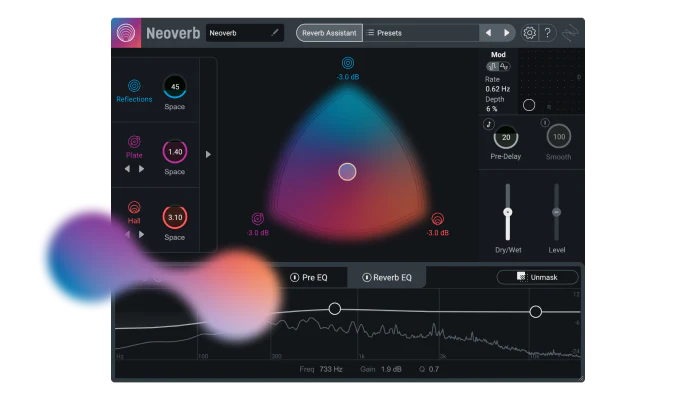This screenshot has height=400, width=696.
Task: Select the EQ node near 733 Hz
Action: point(335,309)
